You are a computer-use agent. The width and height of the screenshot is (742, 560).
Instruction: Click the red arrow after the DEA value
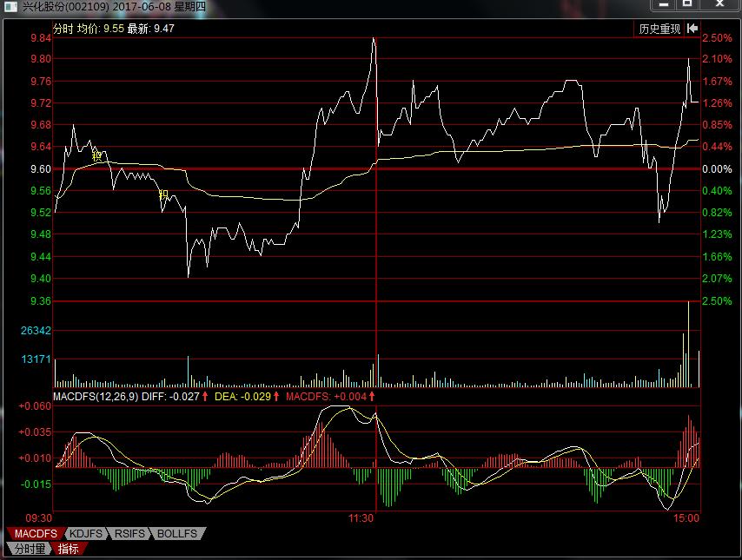276,397
